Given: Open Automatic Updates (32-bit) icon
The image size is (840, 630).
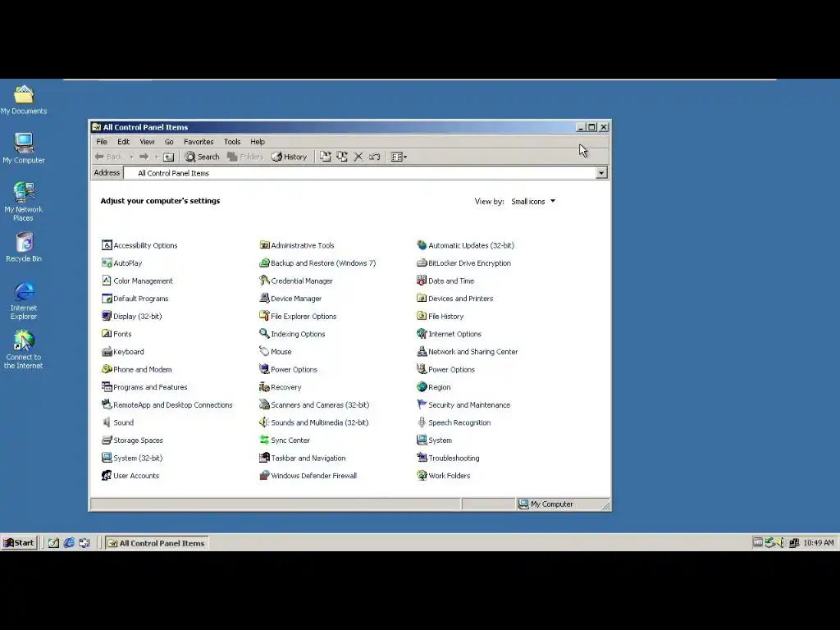Looking at the screenshot, I should point(422,244).
